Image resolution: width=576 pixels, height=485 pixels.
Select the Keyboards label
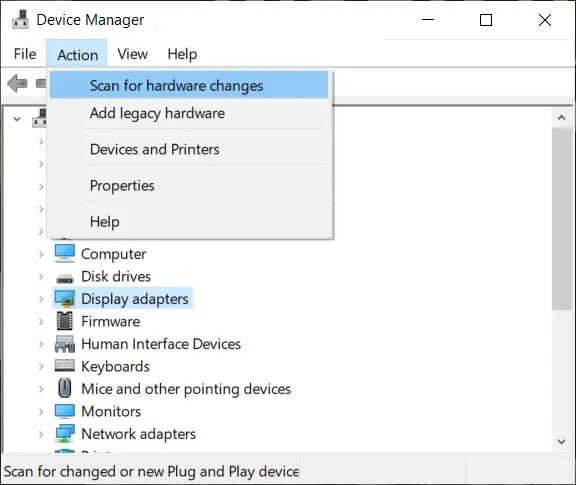click(x=115, y=367)
